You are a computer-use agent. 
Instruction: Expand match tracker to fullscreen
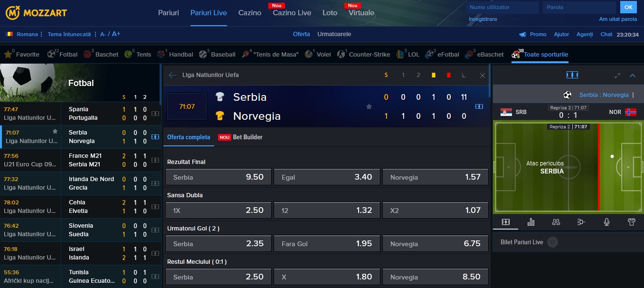pyautogui.click(x=617, y=75)
